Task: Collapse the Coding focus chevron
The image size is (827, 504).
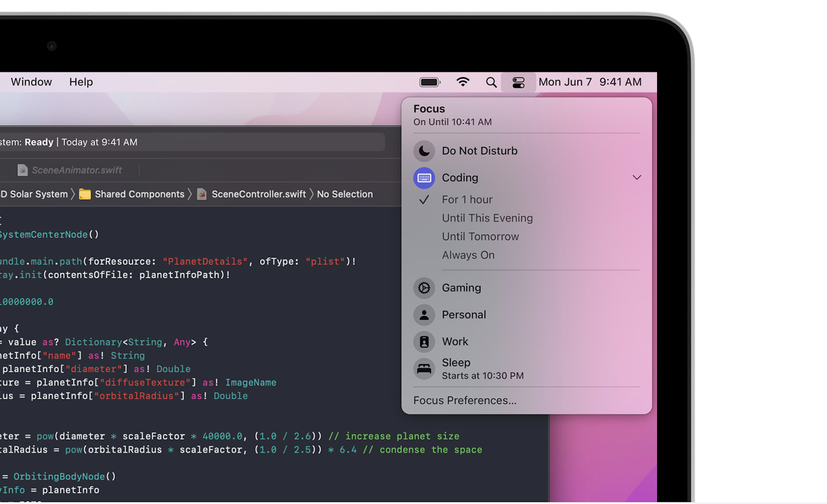Action: pos(637,178)
